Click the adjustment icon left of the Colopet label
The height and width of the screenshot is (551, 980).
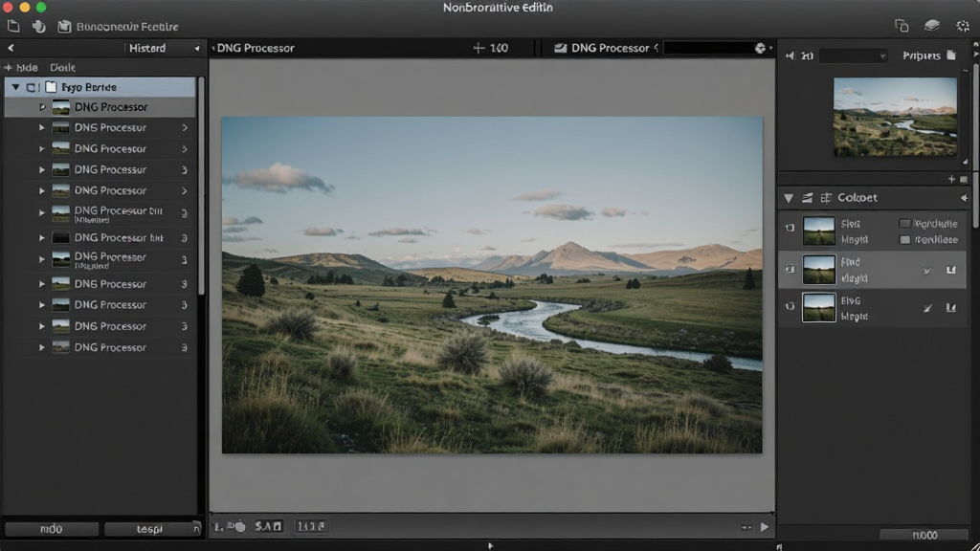click(x=826, y=198)
